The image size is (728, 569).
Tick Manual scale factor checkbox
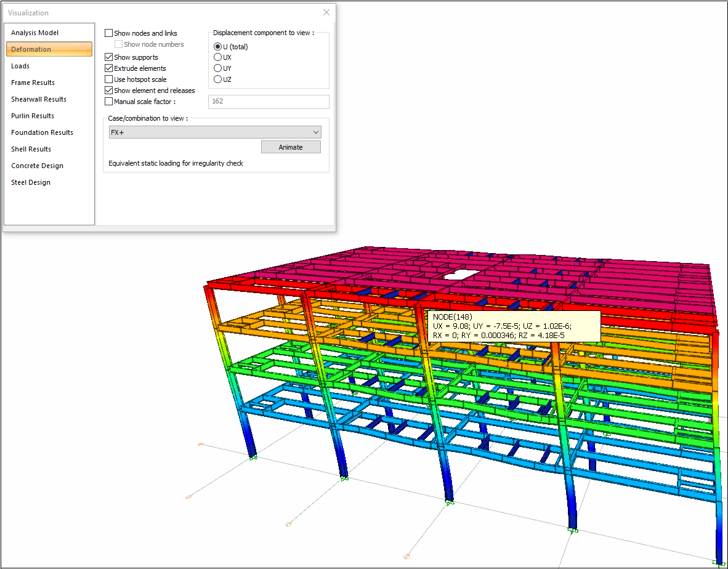click(109, 102)
